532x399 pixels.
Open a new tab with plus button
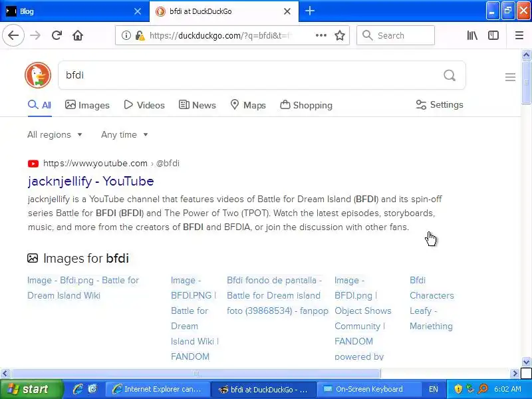pos(309,11)
